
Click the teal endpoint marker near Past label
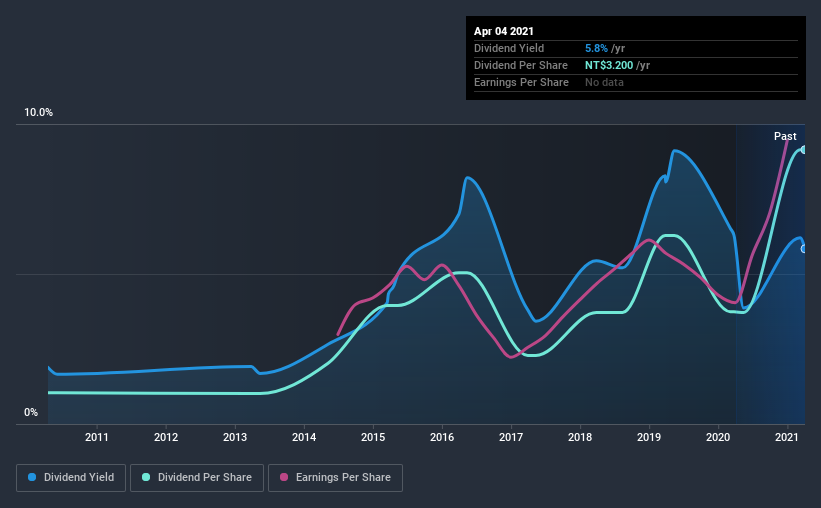click(x=803, y=150)
